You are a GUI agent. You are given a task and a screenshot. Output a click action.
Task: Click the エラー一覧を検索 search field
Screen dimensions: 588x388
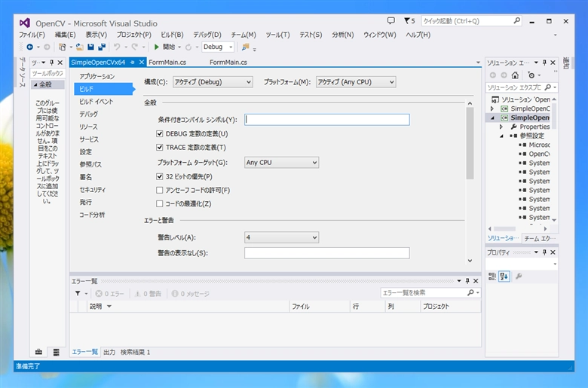click(424, 293)
